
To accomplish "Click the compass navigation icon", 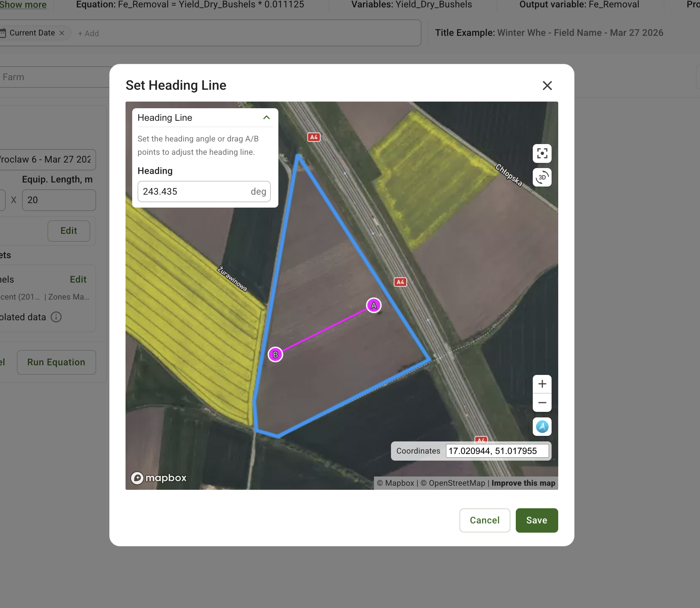I will coord(542,427).
